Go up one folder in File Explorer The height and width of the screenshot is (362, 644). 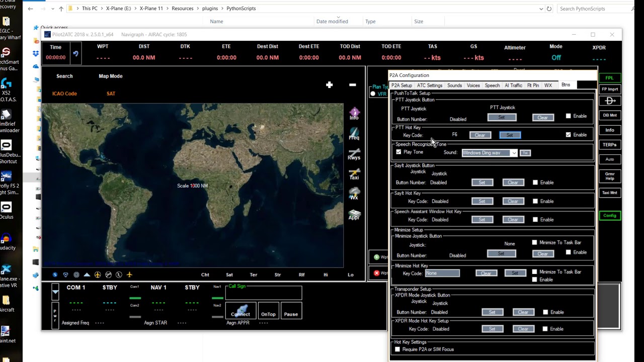coord(61,9)
